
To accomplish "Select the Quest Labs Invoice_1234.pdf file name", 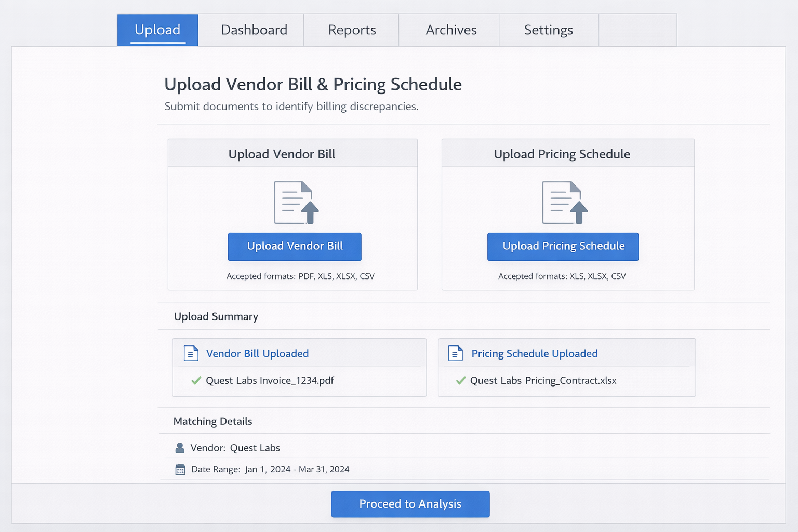I will click(x=270, y=381).
